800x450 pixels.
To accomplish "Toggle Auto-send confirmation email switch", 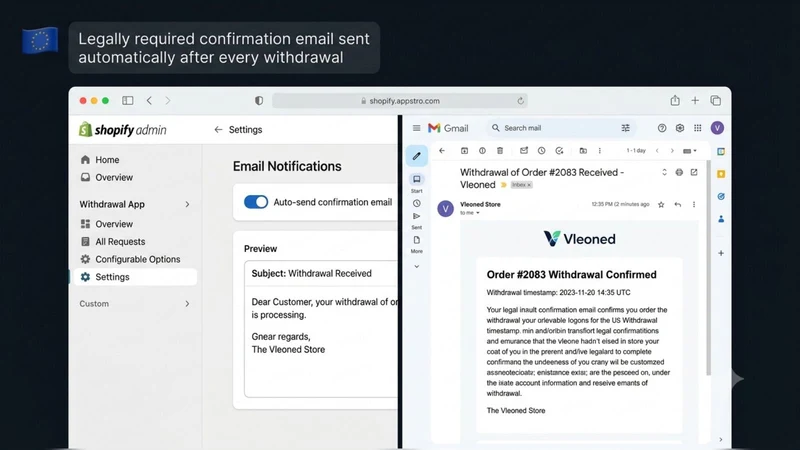I will click(256, 202).
